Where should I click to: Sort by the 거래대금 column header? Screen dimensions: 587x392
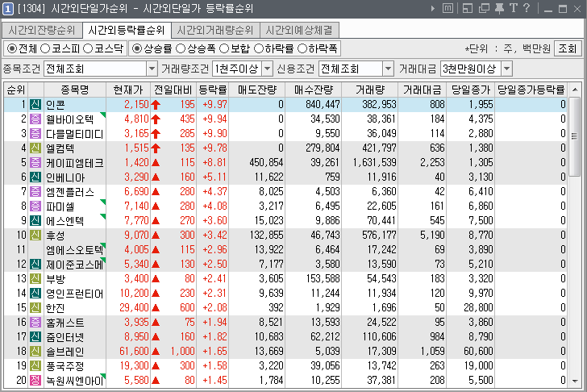click(423, 90)
